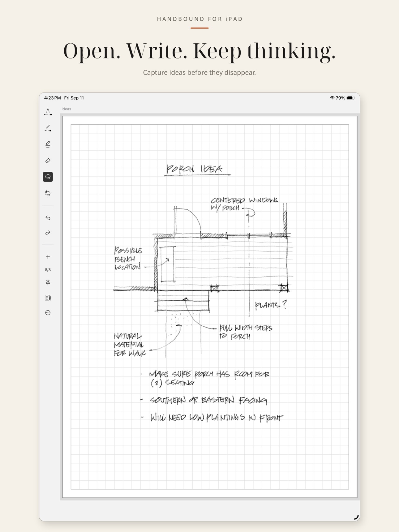Tap the 4:23 PM clock

click(52, 98)
